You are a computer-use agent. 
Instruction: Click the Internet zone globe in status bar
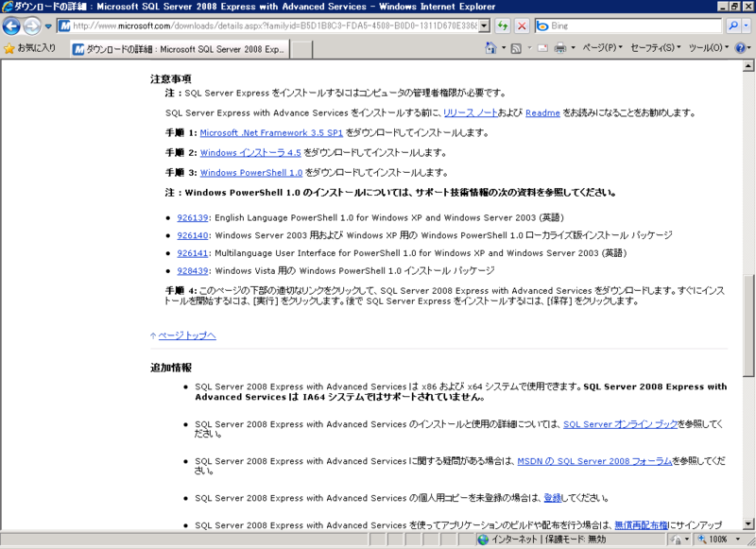(x=482, y=539)
